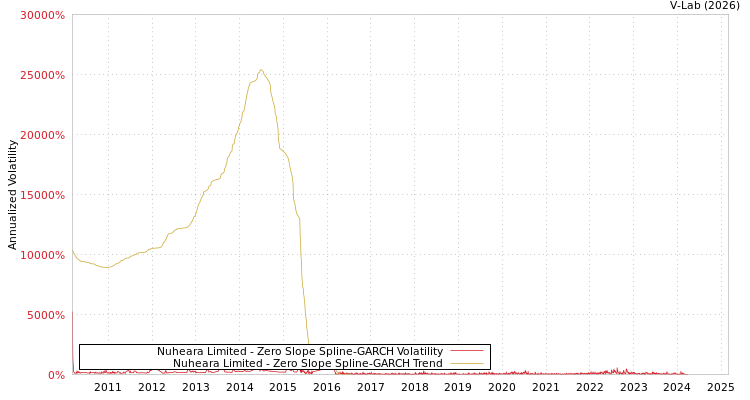This screenshot has height=400, width=750.
Task: Select the Spline-GARCH Volatility legend entry
Action: (300, 351)
